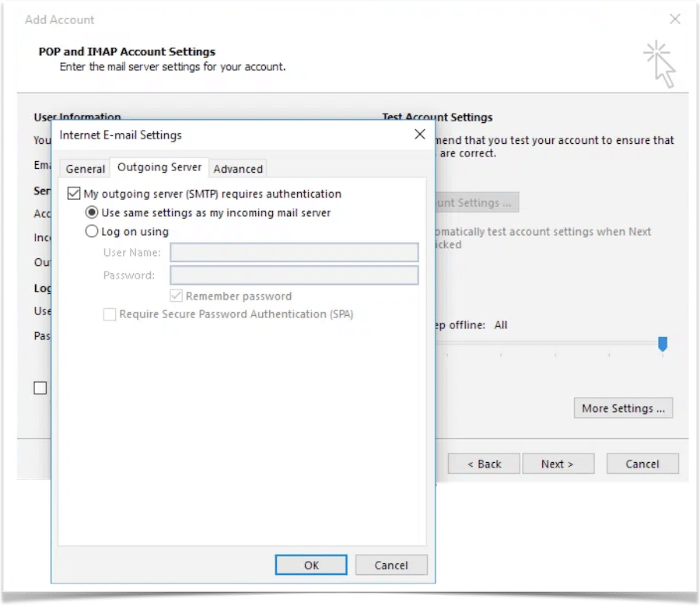Screen dimensions: 700x606
Task: Go to previous step with Back button
Action: click(x=484, y=464)
